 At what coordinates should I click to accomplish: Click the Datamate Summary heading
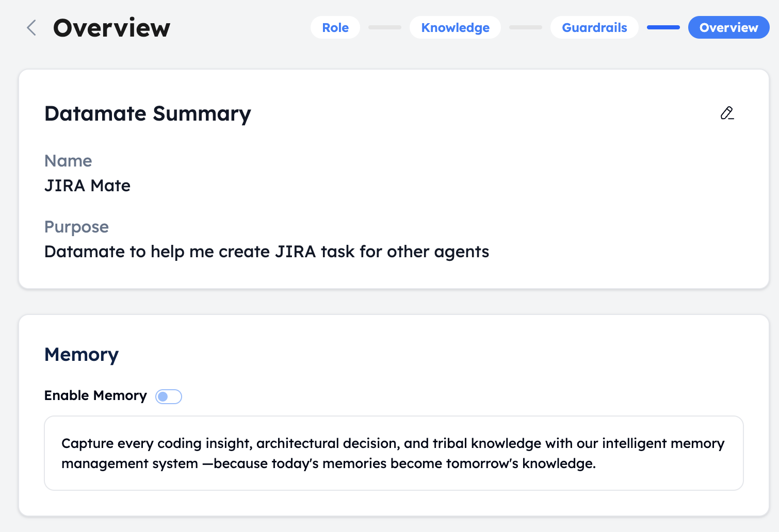tap(148, 114)
